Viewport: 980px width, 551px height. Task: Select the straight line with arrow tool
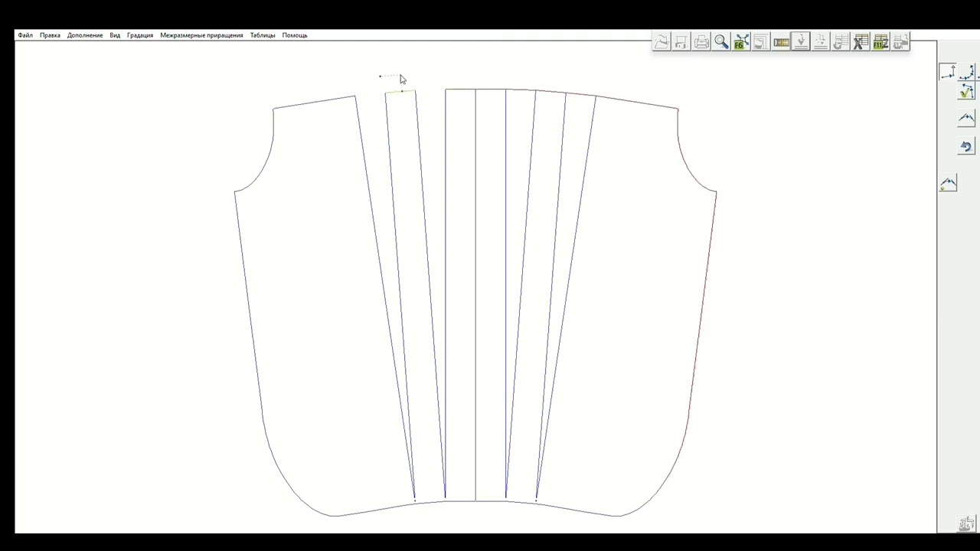[x=948, y=72]
